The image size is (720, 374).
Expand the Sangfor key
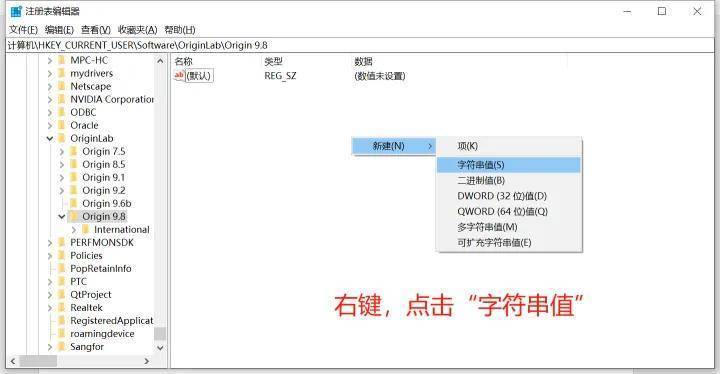50,347
